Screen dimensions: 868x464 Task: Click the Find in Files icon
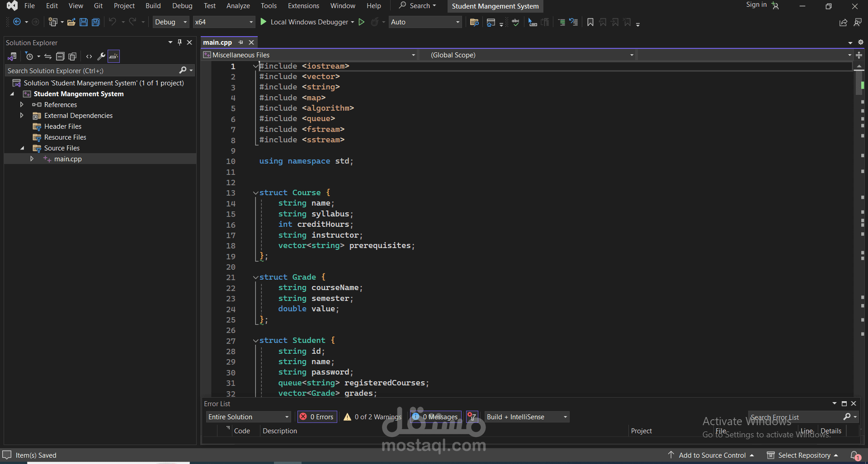click(x=474, y=22)
